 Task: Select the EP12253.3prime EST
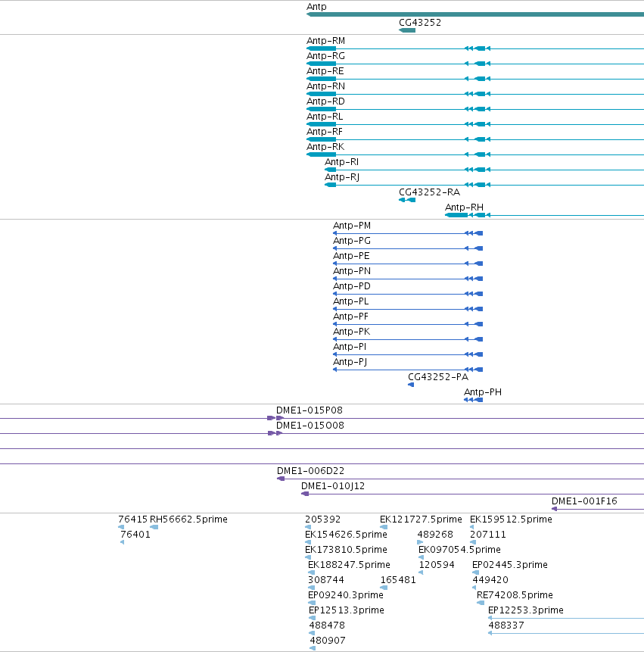(566, 618)
